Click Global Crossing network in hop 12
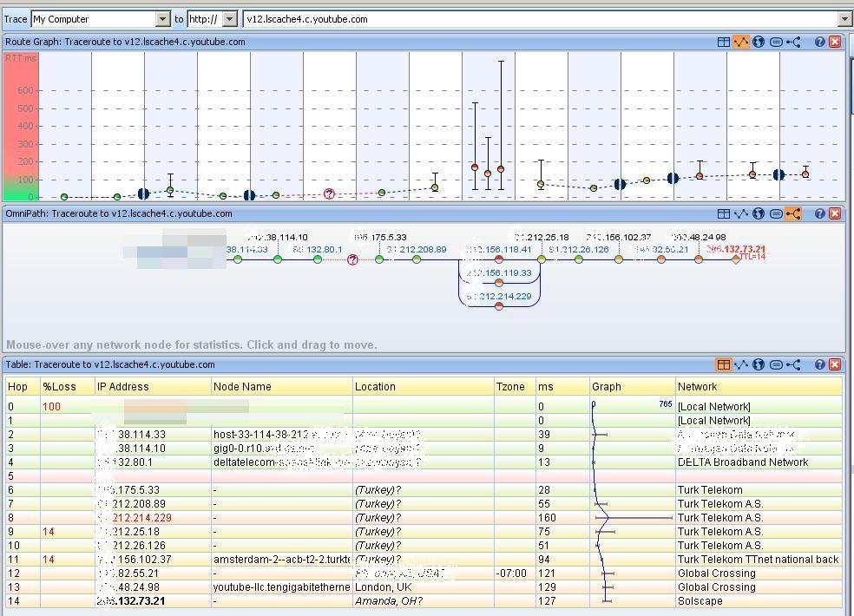The image size is (854, 616). pyautogui.click(x=716, y=573)
